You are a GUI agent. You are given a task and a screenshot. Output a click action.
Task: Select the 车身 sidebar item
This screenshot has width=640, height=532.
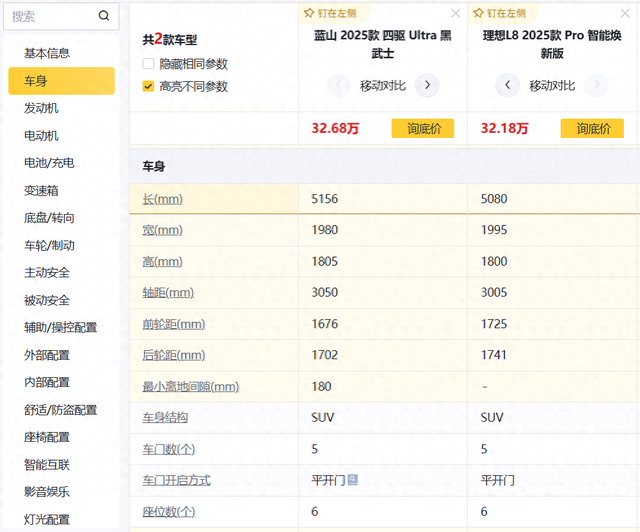pos(61,81)
